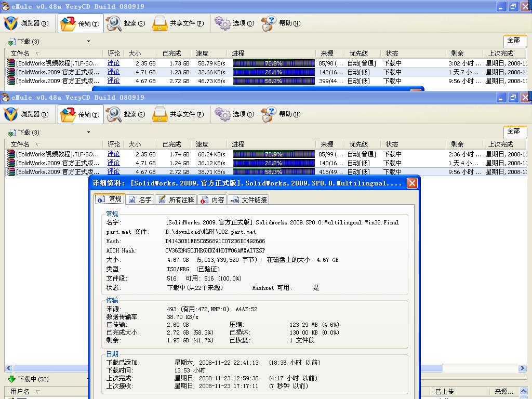Select 传输 transfer icon in upper eMule window
Viewport: 532px width, 399px height.
coord(68,23)
